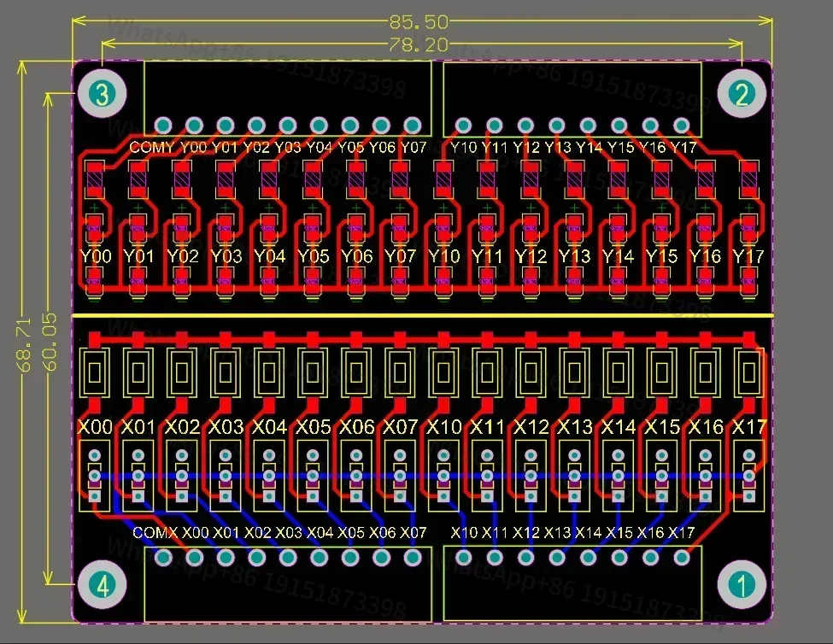Screen dimensions: 833x644
Task: Click the 78.20 dimension text
Action: pyautogui.click(x=419, y=45)
